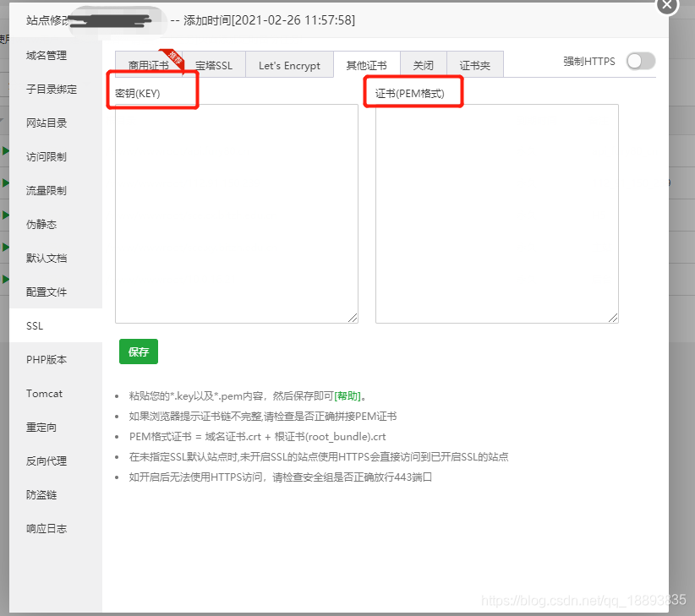Image resolution: width=695 pixels, height=616 pixels.
Task: Click the green 保存 button
Action: tap(139, 352)
